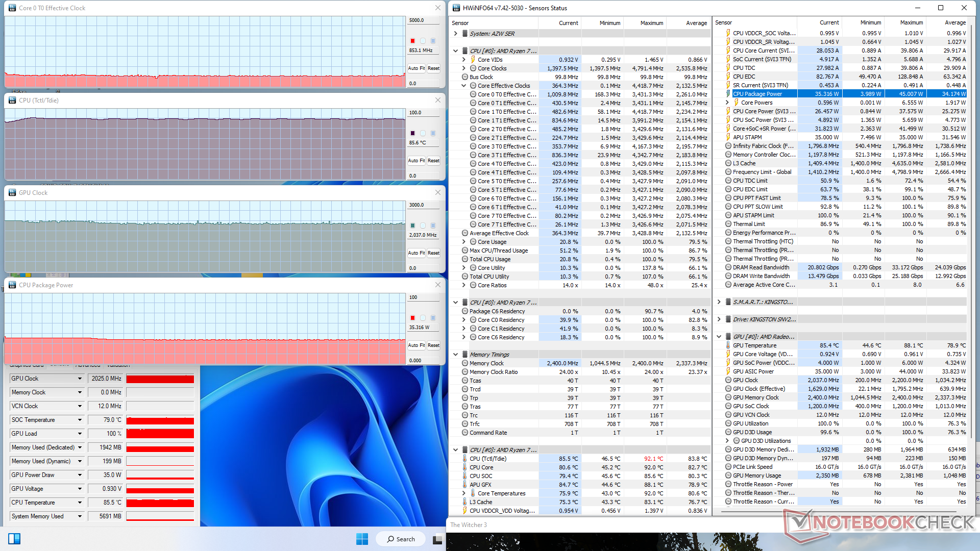Open Task View from the taskbar
Viewport: 980px width, 551px height.
point(437,539)
